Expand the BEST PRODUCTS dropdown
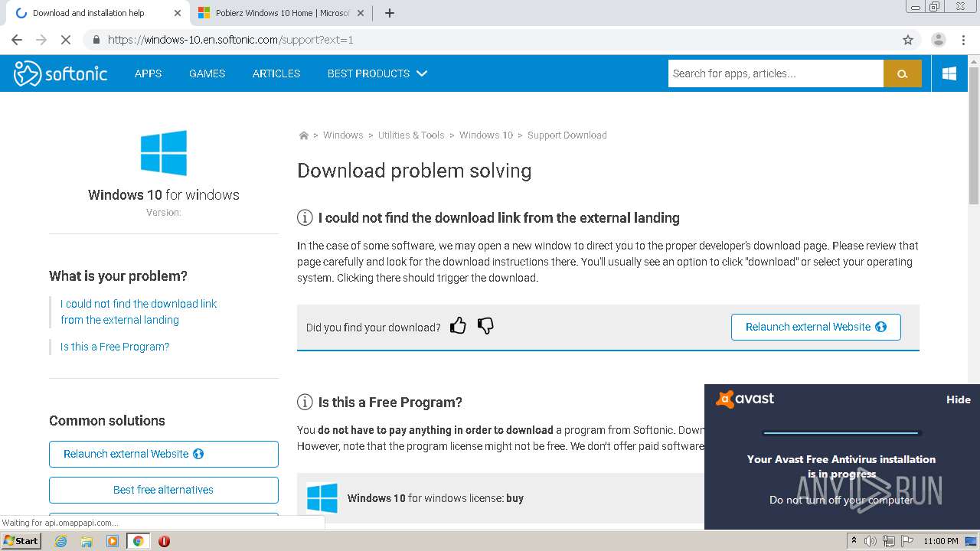The height and width of the screenshot is (551, 980). 377,73
